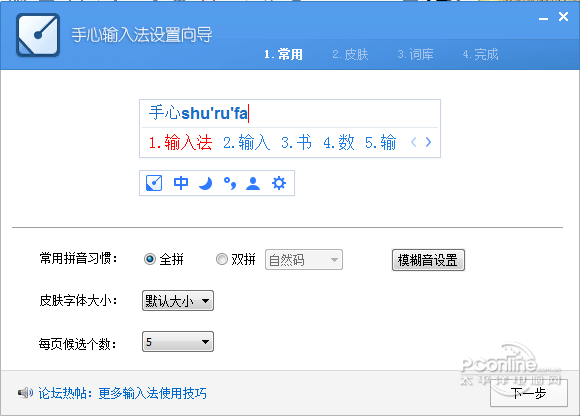
Task: Click the logo icon on the status bar preview
Action: 154,183
